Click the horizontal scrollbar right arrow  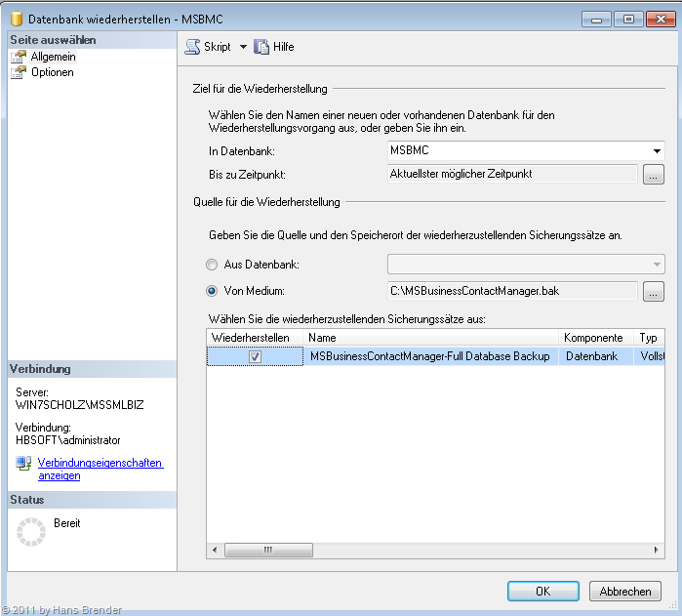pos(657,551)
